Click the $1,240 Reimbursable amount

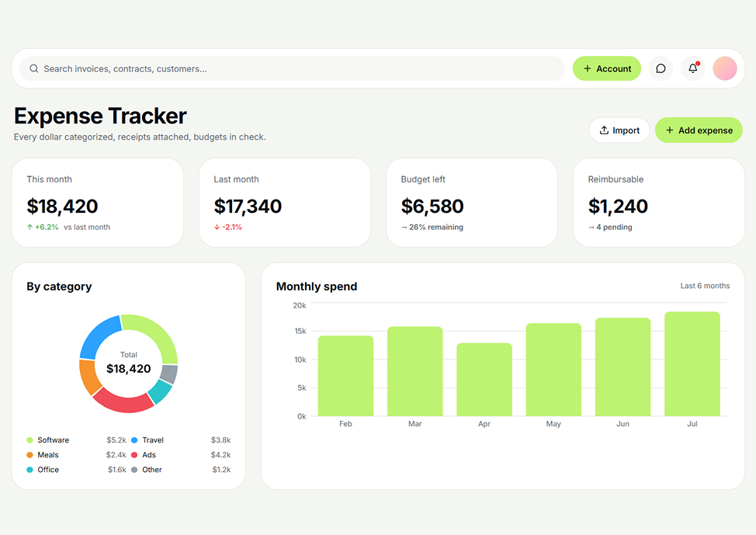[x=618, y=207]
